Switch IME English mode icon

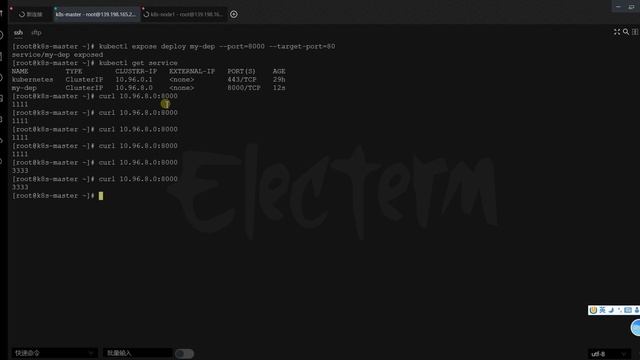coord(602,310)
